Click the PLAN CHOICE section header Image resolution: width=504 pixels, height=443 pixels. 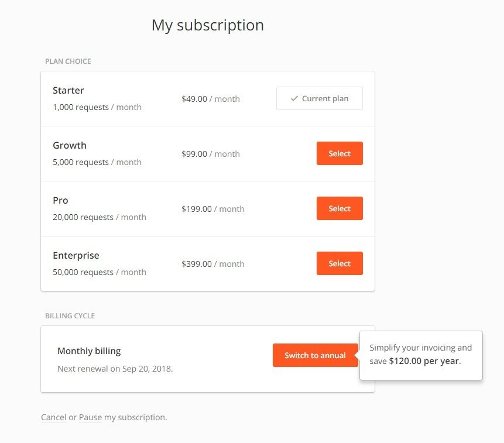(68, 61)
